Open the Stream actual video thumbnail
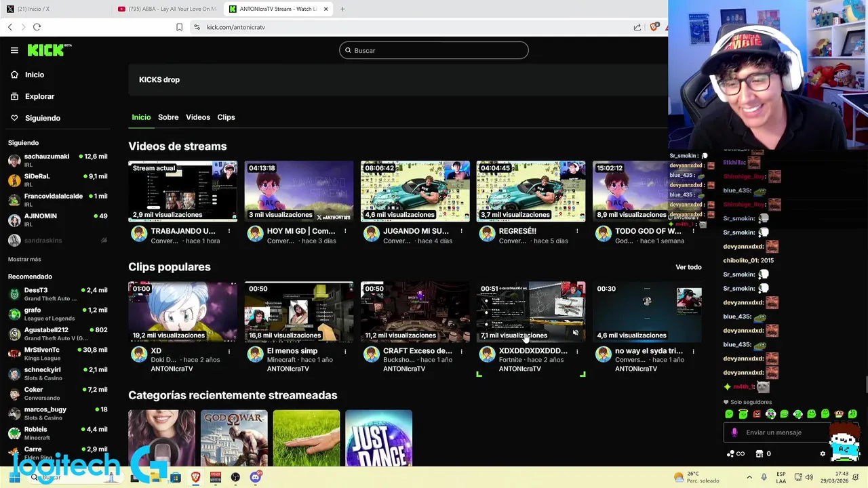The image size is (868, 488). tap(183, 191)
